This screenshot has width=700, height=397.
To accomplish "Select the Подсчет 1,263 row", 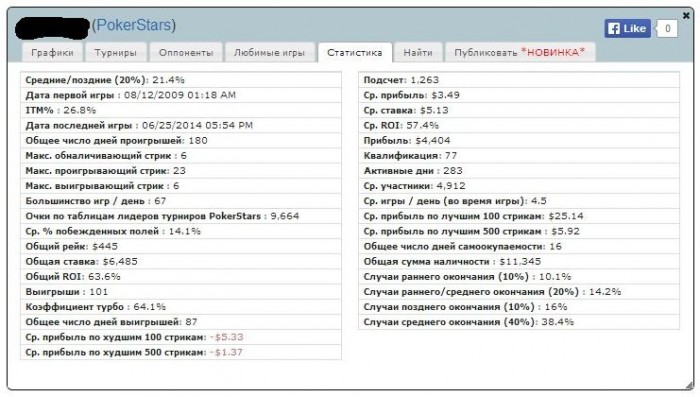I will click(x=519, y=80).
